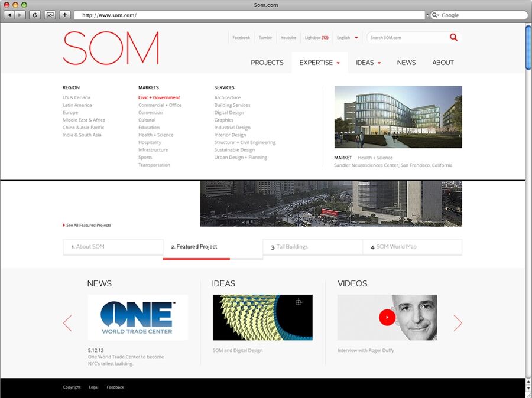The width and height of the screenshot is (532, 398).
Task: Open Health + Science in Markets list
Action: (155, 135)
